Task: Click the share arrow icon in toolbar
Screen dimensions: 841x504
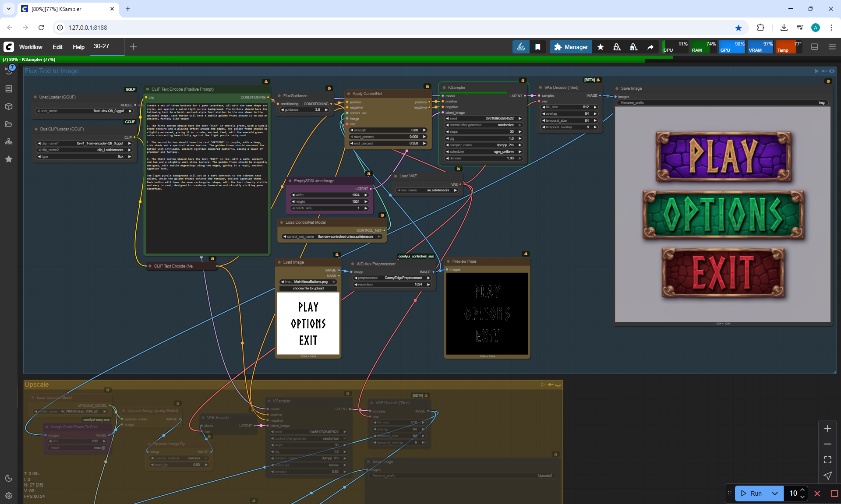Action: (650, 47)
